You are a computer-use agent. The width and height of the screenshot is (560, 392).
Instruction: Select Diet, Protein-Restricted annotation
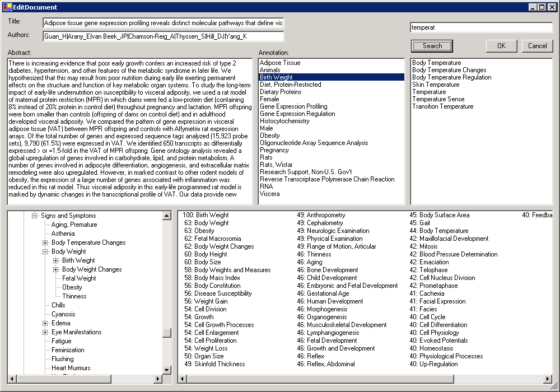290,85
